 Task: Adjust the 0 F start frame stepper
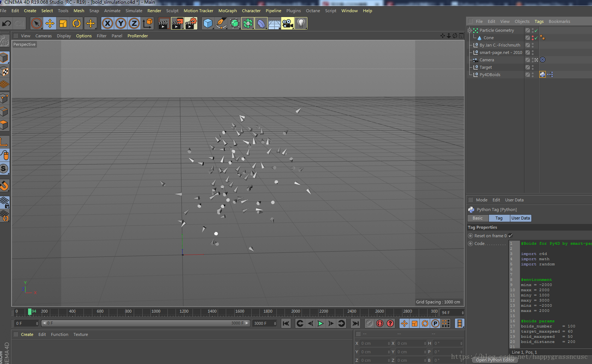[37, 323]
